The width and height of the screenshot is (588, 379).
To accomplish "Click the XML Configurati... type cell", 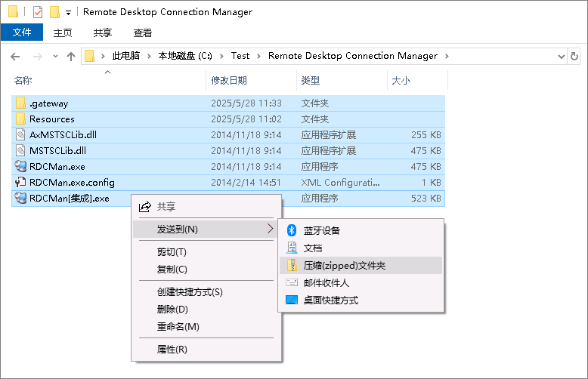I will point(341,183).
